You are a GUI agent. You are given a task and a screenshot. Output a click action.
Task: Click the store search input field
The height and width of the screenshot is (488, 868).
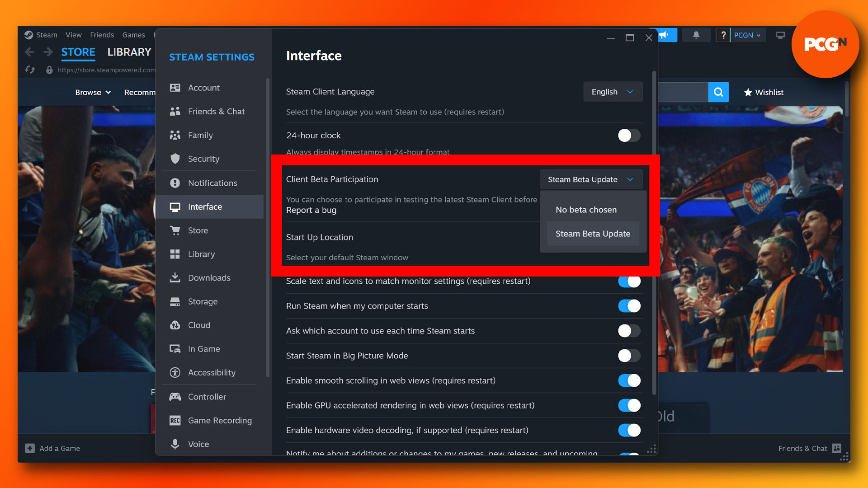(683, 92)
